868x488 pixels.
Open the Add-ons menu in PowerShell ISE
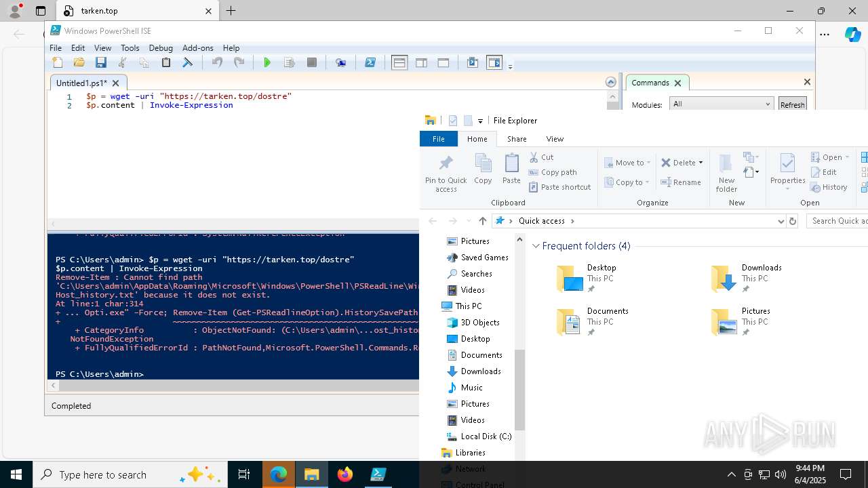pos(198,48)
